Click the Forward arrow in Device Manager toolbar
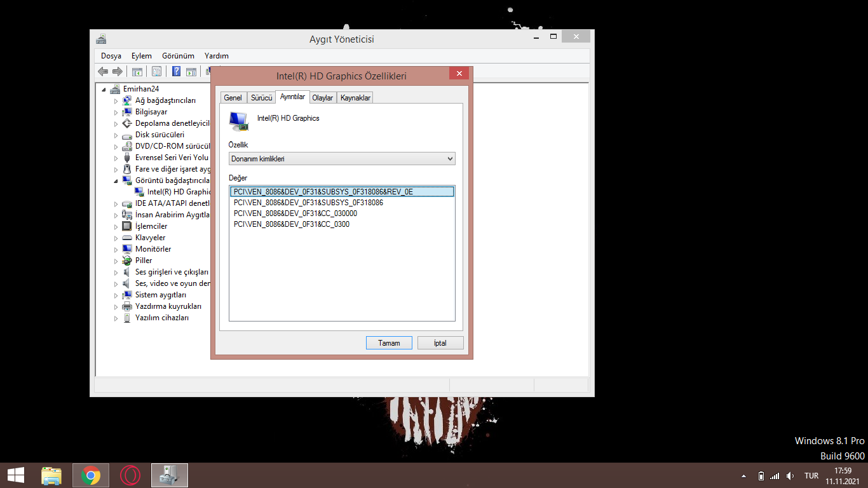This screenshot has width=868, height=488. tap(117, 71)
